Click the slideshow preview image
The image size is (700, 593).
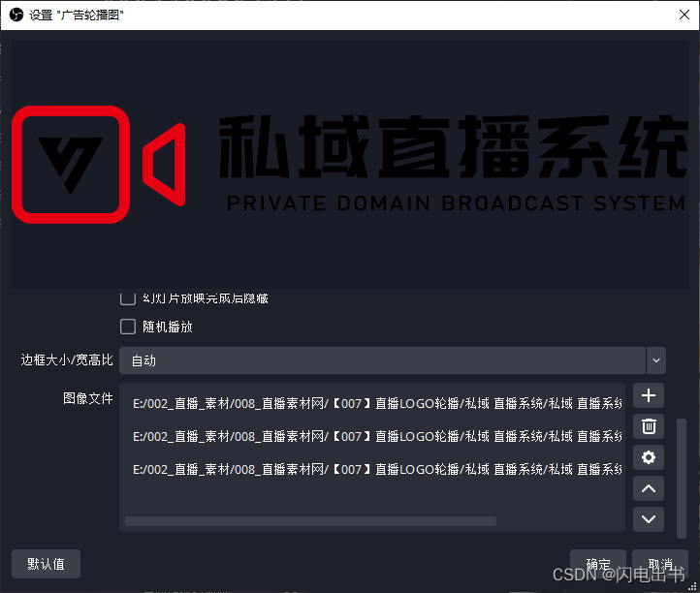(350, 165)
